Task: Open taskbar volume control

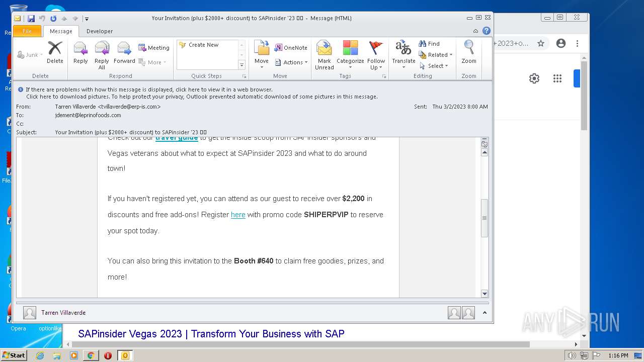Action: (x=572, y=355)
